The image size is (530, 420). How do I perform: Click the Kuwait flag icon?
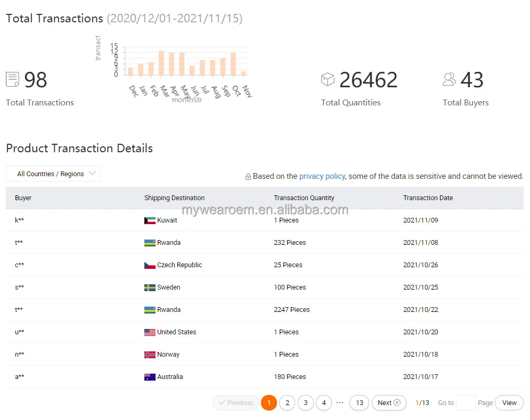[x=150, y=220]
